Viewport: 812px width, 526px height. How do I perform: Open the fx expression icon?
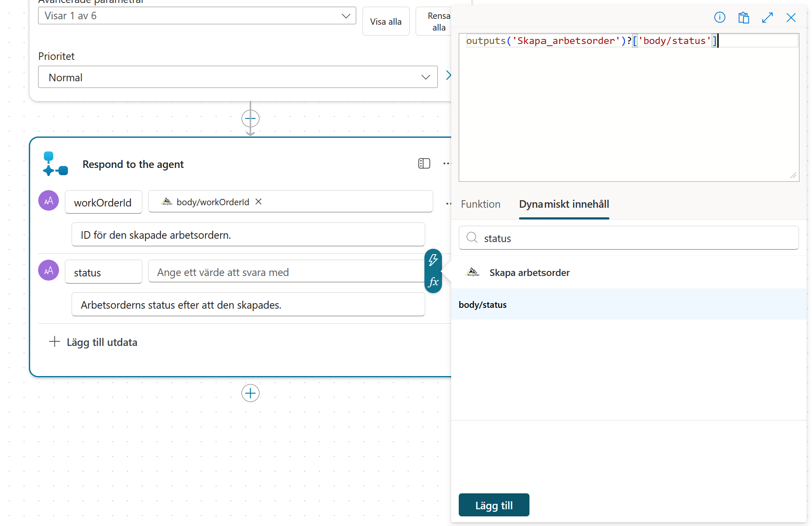click(433, 282)
